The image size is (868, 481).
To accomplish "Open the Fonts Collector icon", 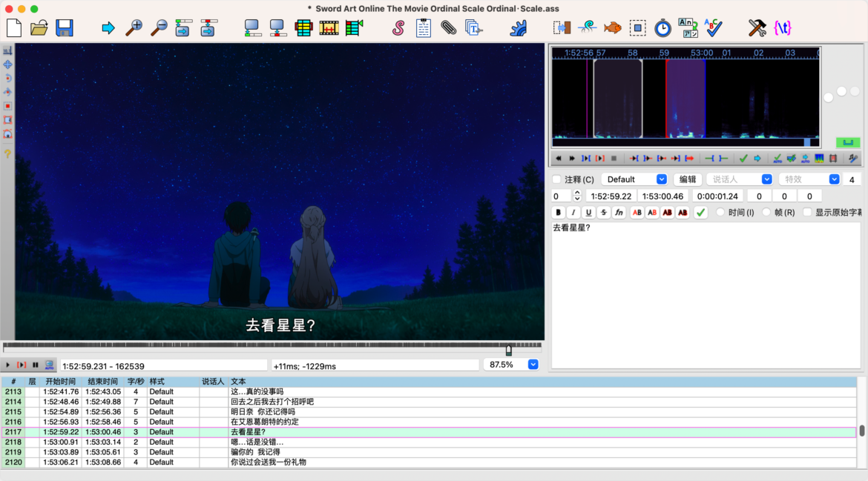I will 474,27.
